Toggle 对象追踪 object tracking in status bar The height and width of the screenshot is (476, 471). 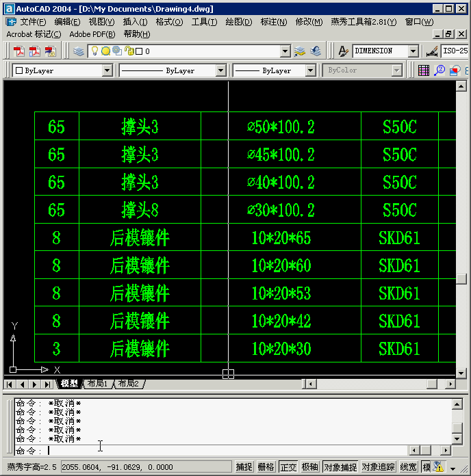(379, 467)
